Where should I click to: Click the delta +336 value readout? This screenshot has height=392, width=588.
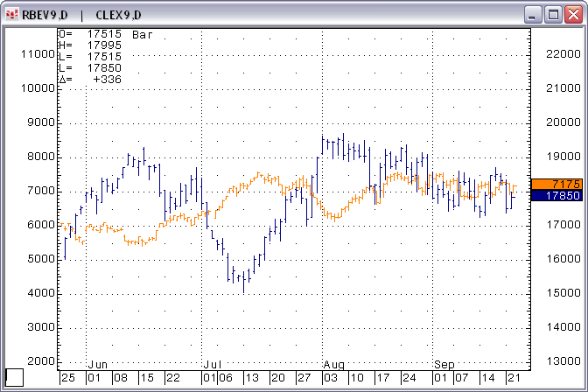[x=107, y=80]
